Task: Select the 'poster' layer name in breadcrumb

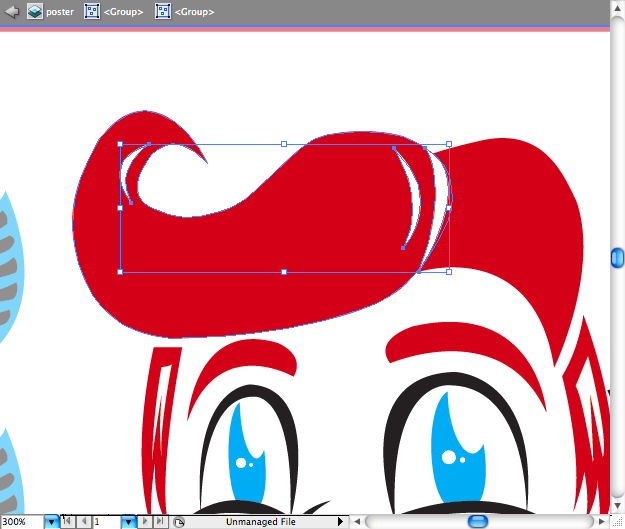Action: (60, 12)
